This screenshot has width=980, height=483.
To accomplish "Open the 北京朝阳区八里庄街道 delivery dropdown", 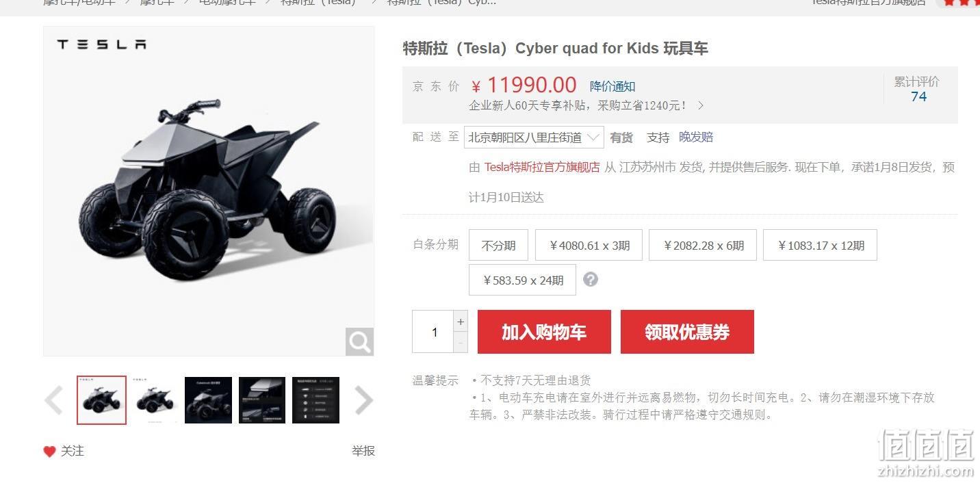I will tap(534, 138).
